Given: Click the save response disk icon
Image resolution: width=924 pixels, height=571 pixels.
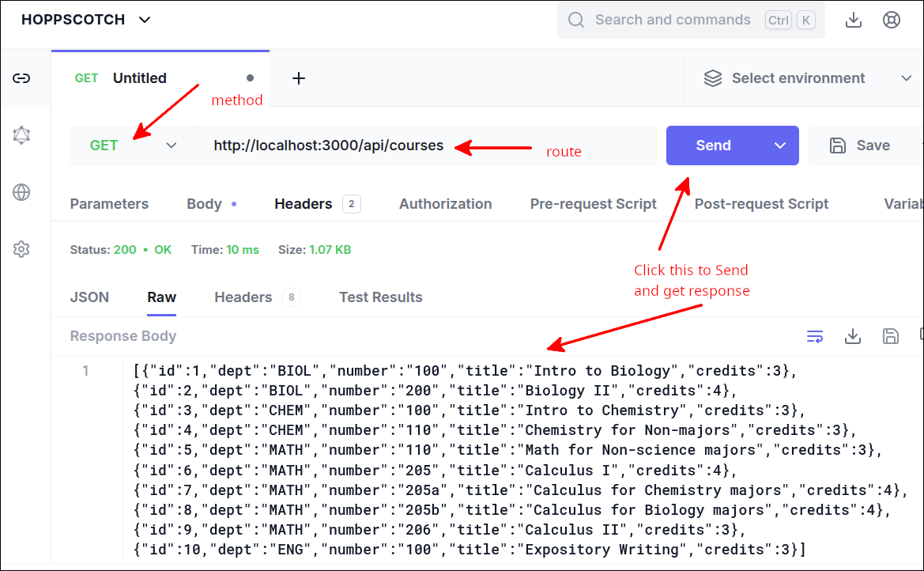Looking at the screenshot, I should point(890,336).
